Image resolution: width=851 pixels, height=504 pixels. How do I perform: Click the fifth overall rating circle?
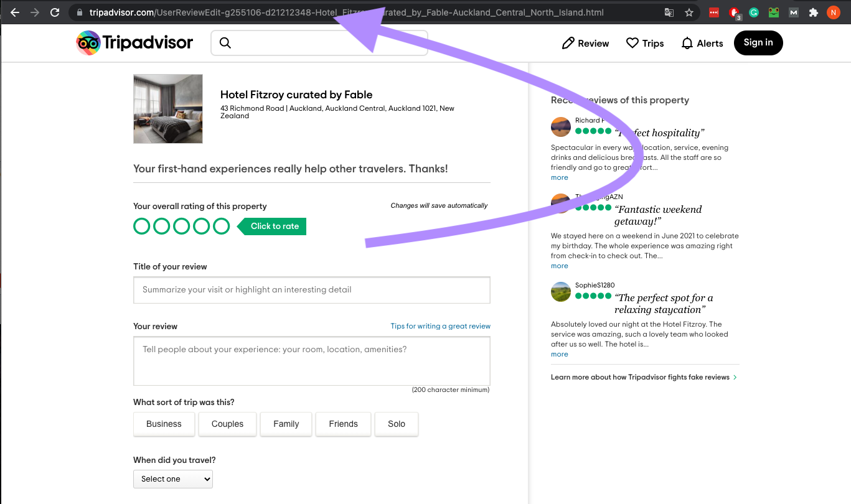[221, 226]
